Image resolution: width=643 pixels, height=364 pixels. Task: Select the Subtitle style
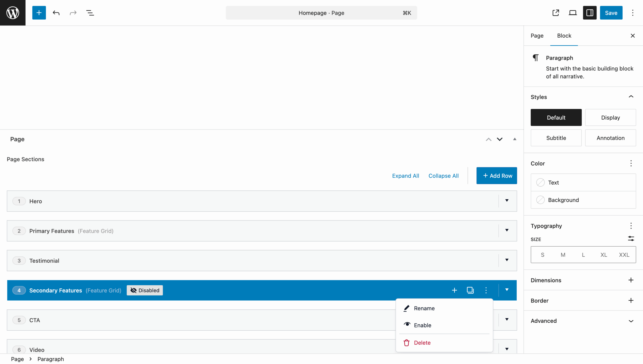556,138
